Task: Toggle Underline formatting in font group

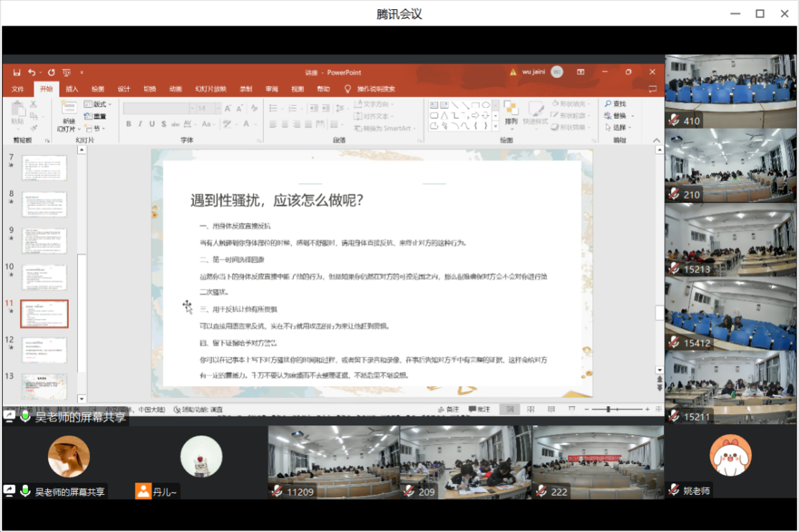Action: tap(153, 124)
